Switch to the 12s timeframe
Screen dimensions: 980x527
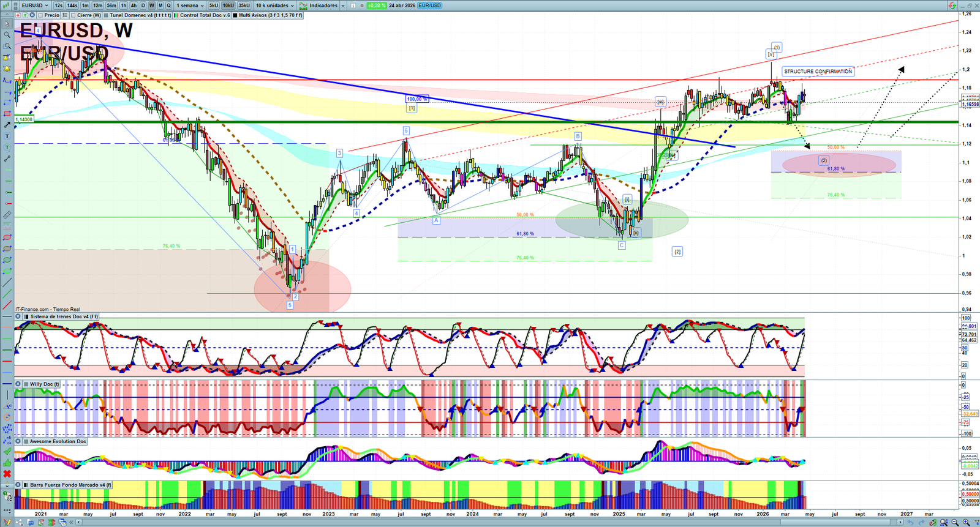(58, 6)
